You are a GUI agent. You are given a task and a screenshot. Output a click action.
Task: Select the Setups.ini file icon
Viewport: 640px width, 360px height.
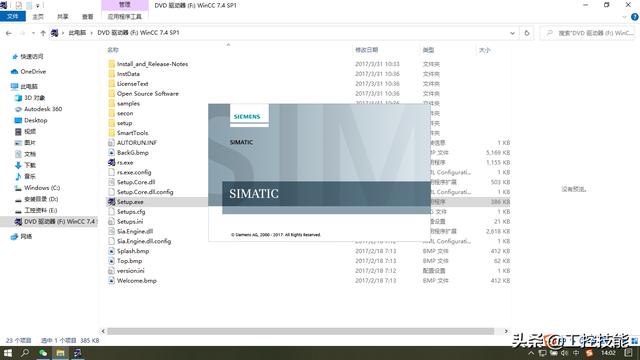point(111,221)
